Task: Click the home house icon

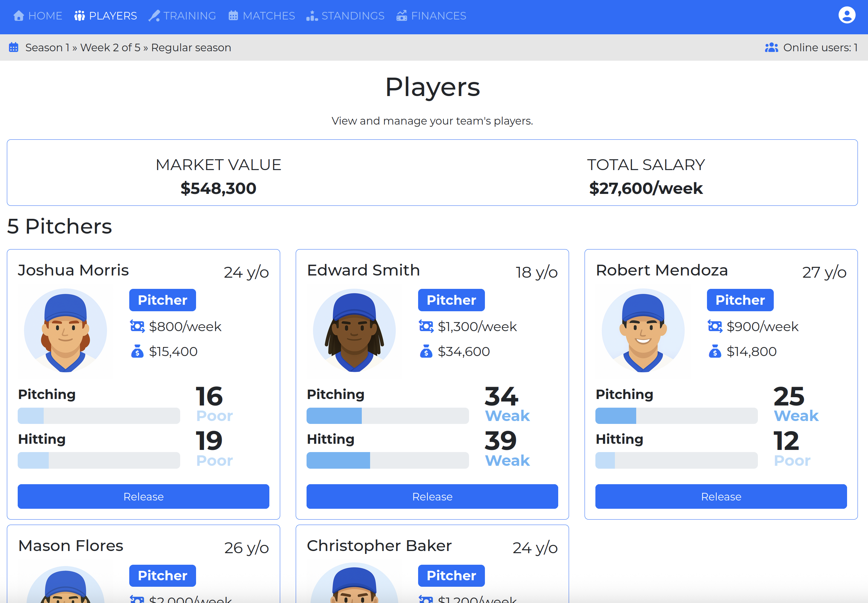Action: coord(18,16)
